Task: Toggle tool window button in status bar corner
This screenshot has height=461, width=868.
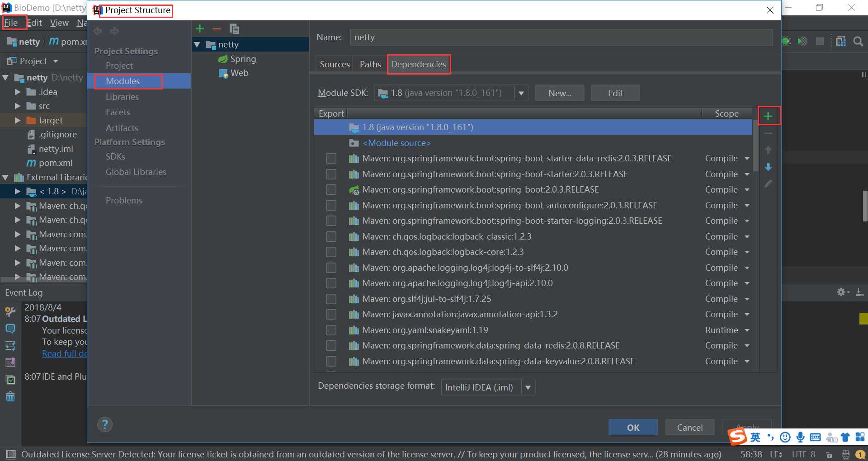Action: (10, 454)
